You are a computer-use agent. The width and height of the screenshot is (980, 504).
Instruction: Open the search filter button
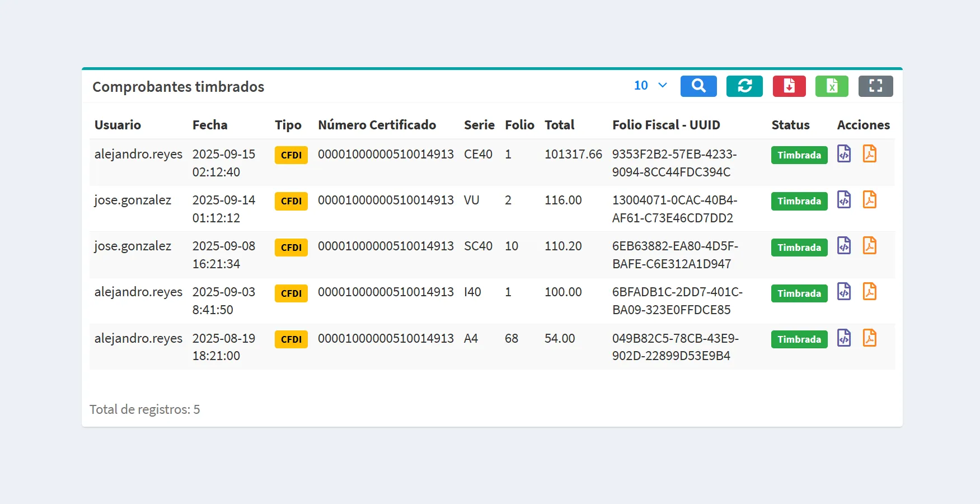pyautogui.click(x=698, y=86)
